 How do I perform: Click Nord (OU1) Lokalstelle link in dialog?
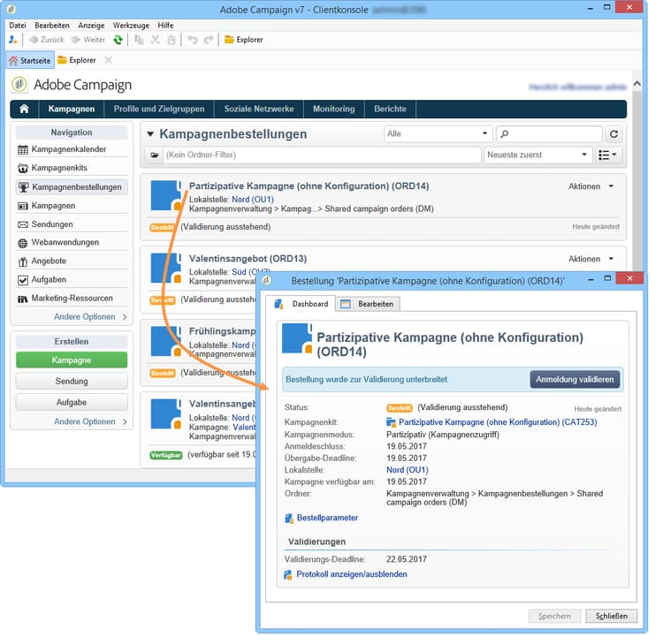pyautogui.click(x=408, y=470)
